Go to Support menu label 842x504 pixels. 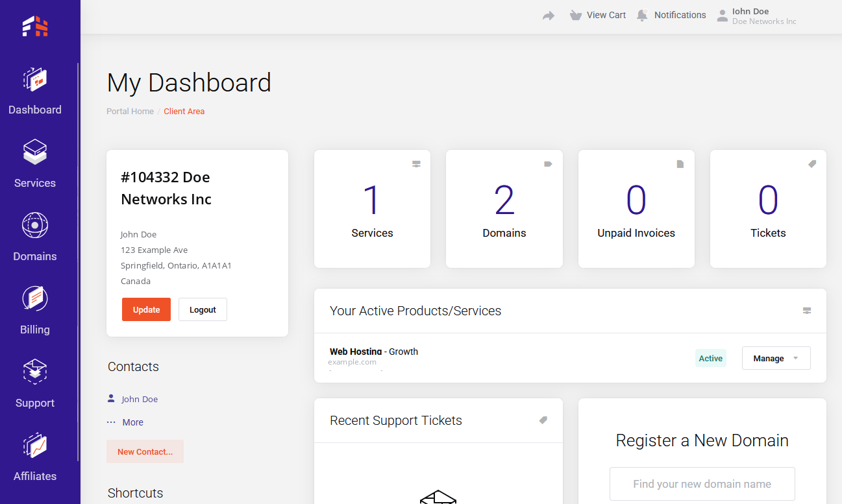point(35,403)
